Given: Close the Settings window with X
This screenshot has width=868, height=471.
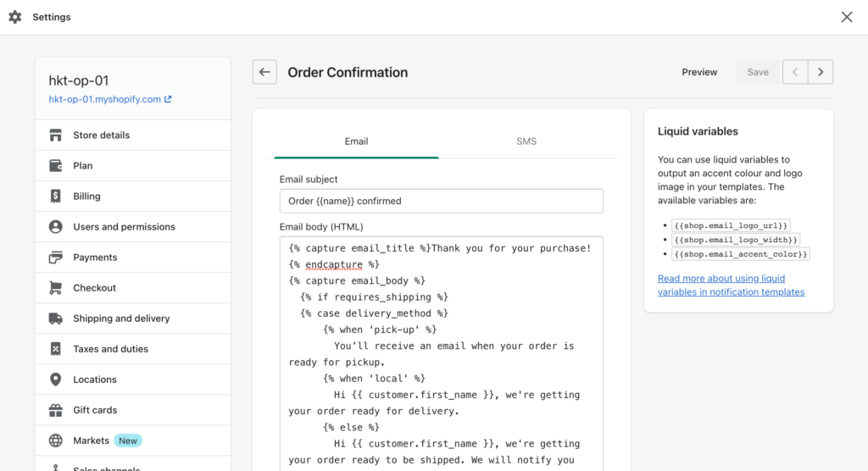Looking at the screenshot, I should point(847,17).
